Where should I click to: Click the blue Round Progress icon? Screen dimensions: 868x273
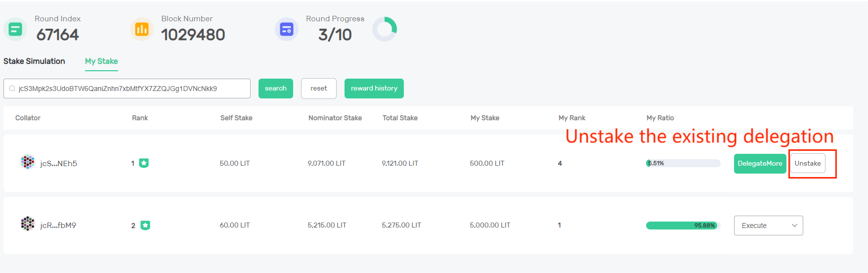click(287, 30)
